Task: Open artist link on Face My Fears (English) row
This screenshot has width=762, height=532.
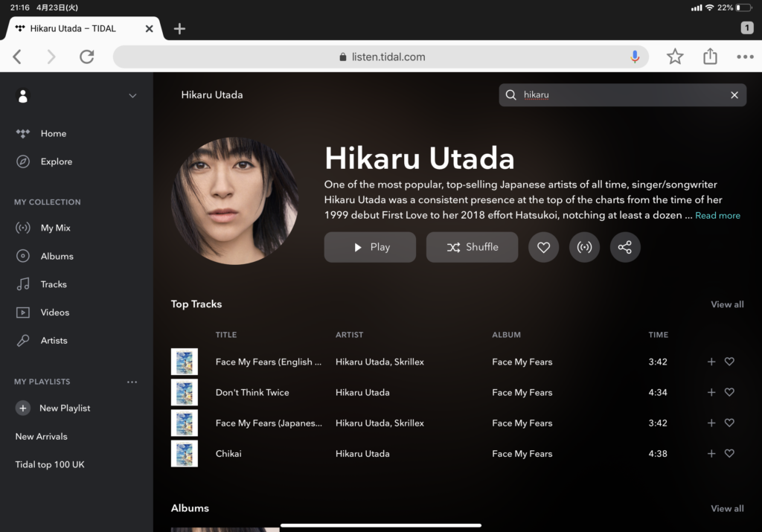Action: point(380,362)
